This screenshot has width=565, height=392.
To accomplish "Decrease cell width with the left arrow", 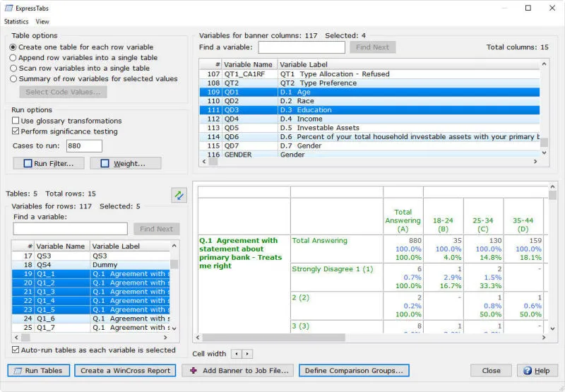I will point(237,354).
